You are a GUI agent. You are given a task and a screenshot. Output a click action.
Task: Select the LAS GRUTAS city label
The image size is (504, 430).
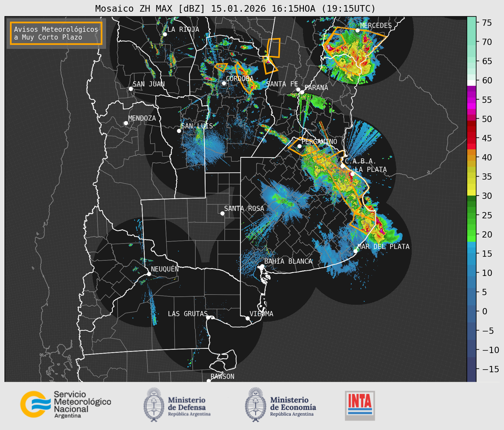(x=188, y=314)
